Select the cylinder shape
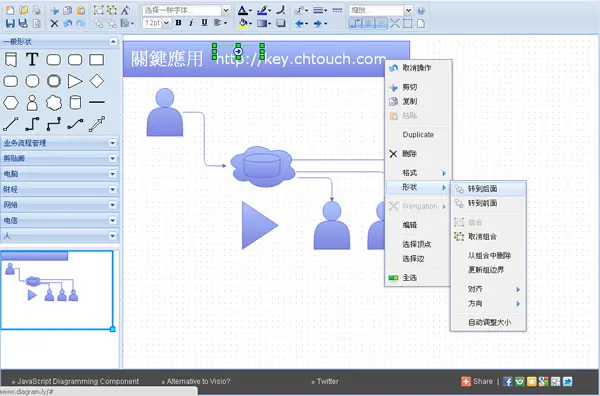 click(x=75, y=103)
